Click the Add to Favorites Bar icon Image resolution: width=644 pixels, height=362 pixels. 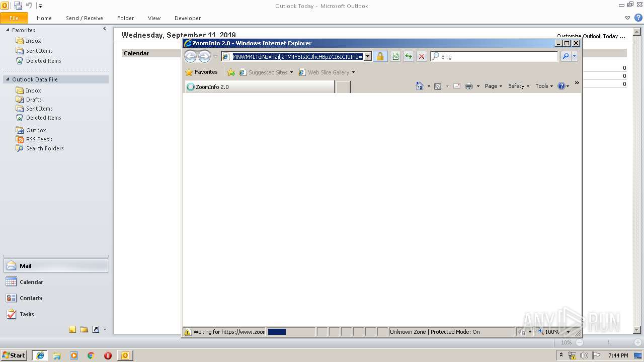pos(231,72)
